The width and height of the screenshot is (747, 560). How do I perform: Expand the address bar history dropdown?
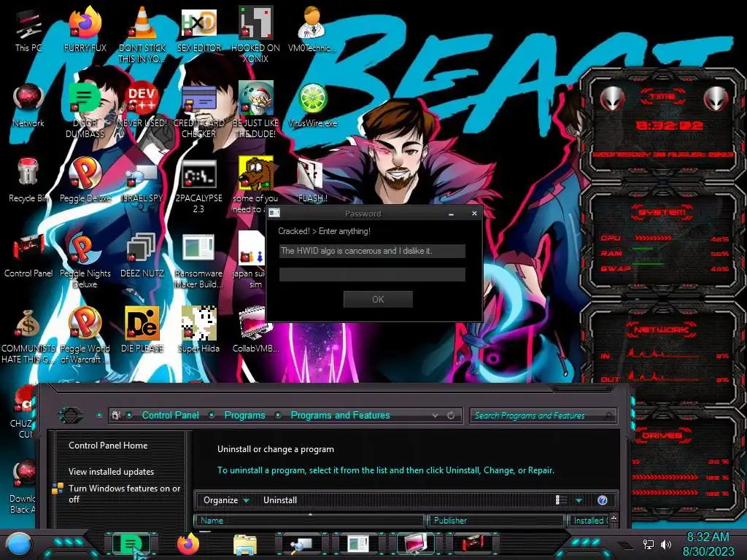click(x=435, y=415)
